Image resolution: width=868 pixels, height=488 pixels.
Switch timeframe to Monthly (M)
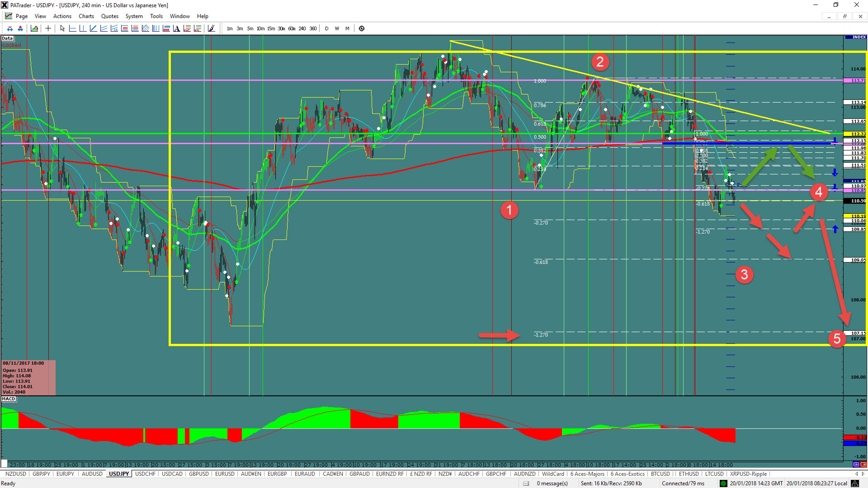click(x=347, y=29)
